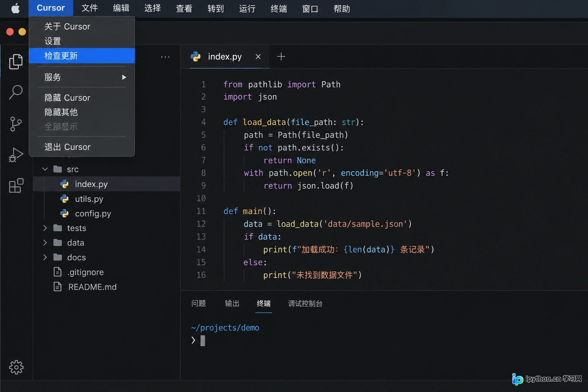The image size is (588, 392).
Task: Select 隐藏其他 menu entry
Action: (x=82, y=112)
